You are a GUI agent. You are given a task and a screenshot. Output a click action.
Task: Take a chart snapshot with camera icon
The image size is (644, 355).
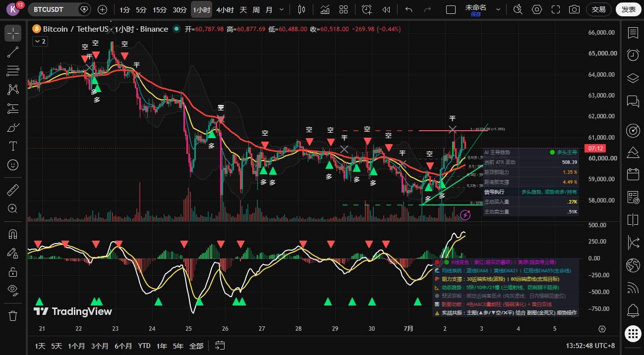pos(574,9)
